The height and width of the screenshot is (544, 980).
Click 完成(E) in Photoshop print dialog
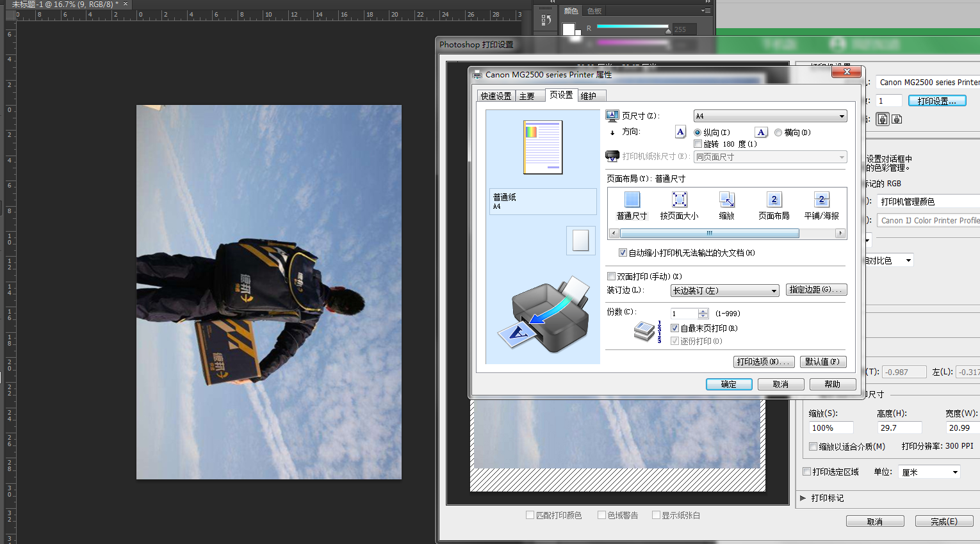[x=944, y=521]
